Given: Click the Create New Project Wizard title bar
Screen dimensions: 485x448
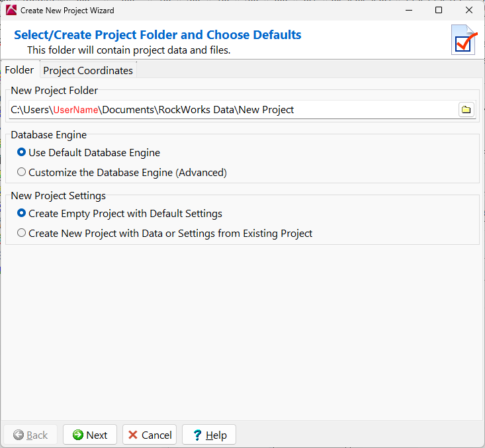Looking at the screenshot, I should pyautogui.click(x=198, y=10).
